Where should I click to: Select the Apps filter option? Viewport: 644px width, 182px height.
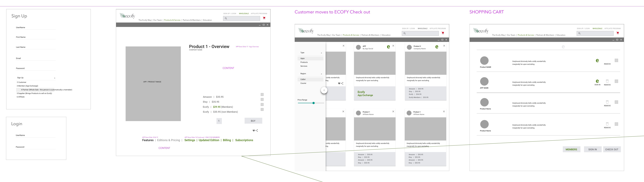[310, 58]
